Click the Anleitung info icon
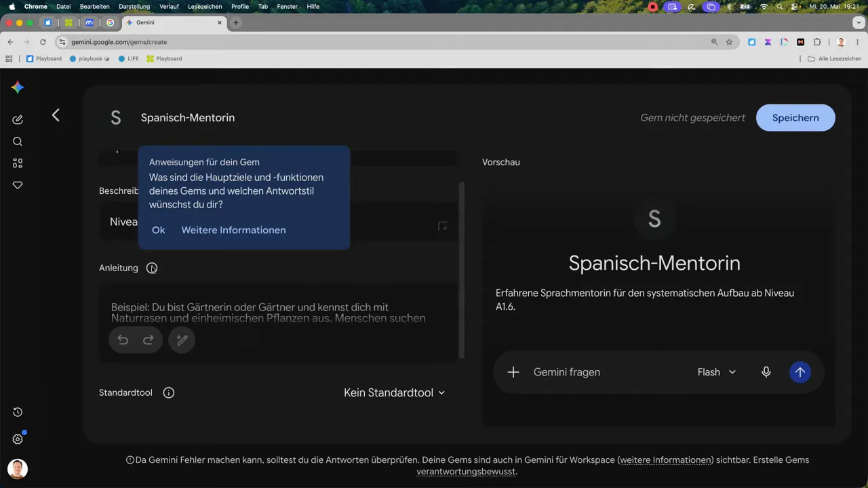 tap(152, 268)
